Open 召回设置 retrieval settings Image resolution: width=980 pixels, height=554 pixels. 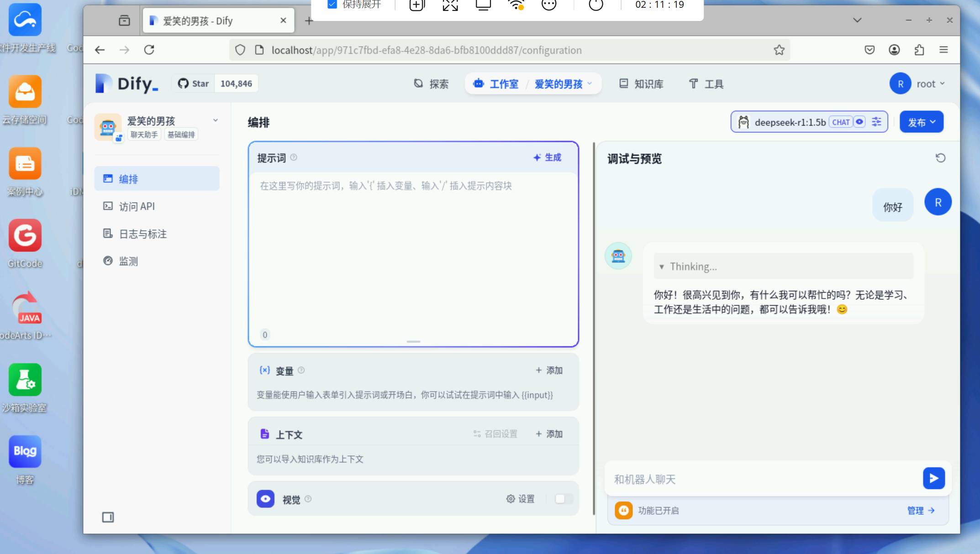(495, 434)
